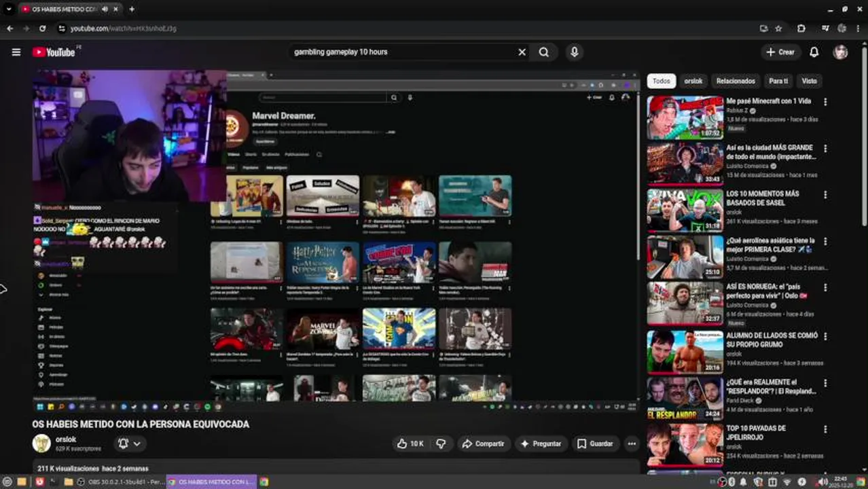This screenshot has width=868, height=489.
Task: Open the orslok channel name link
Action: [66, 439]
